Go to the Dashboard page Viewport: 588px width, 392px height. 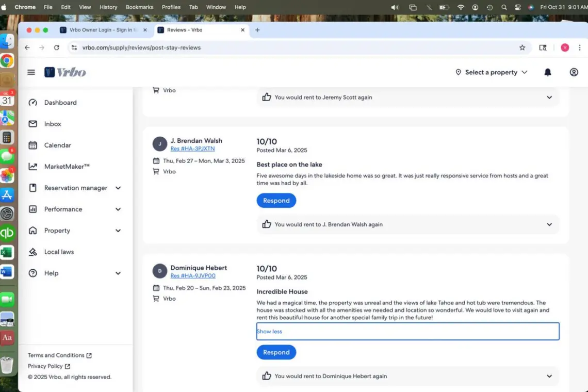(60, 103)
